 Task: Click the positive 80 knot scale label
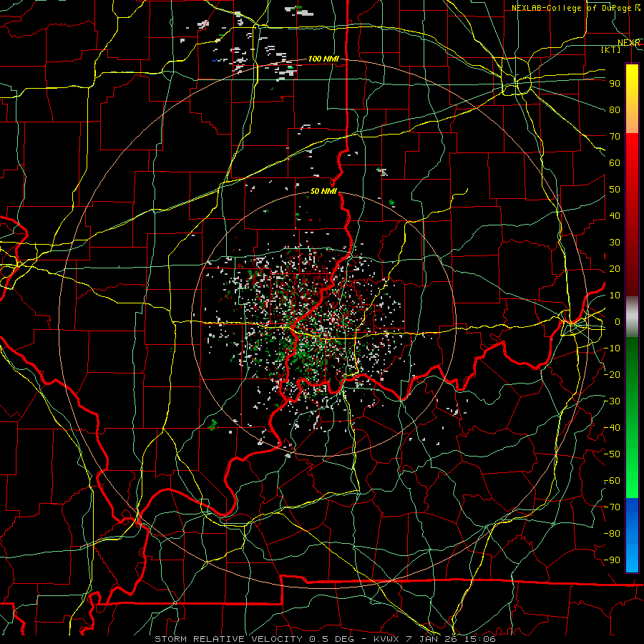(x=615, y=109)
